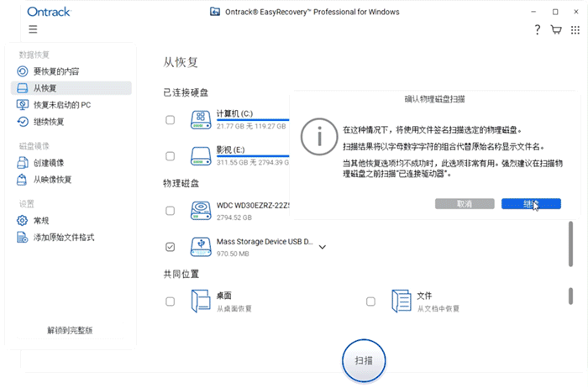The image size is (588, 388).
Task: Click the 970.50 MB size text
Action: click(x=233, y=254)
